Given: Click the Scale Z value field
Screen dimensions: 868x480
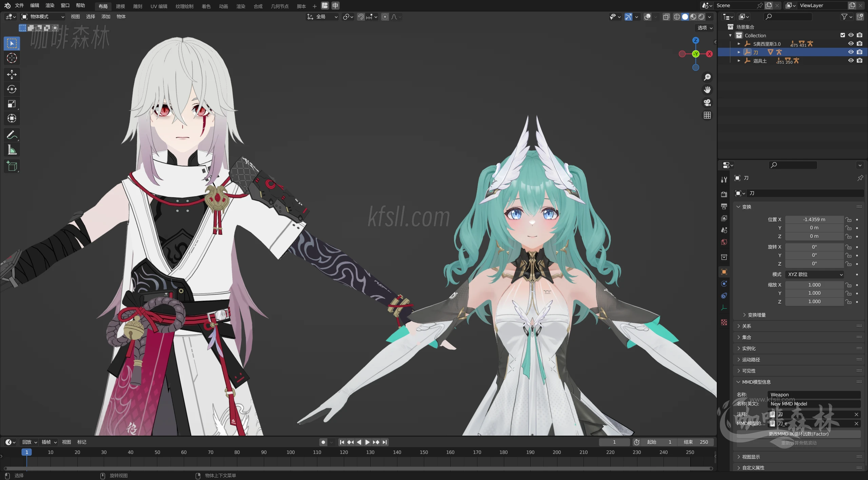Looking at the screenshot, I should [814, 301].
